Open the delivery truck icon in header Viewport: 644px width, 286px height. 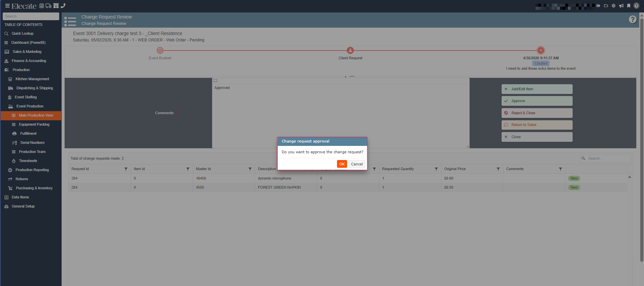[48, 6]
